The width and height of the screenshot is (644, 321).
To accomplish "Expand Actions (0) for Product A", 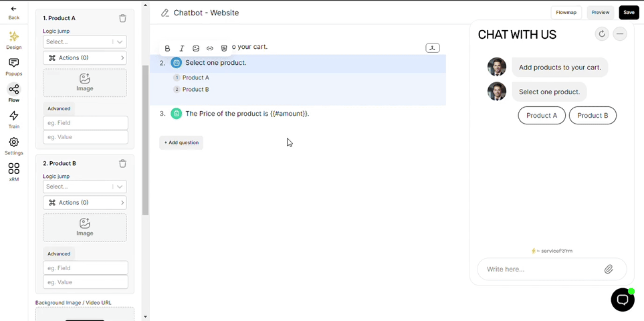I will 85,58.
